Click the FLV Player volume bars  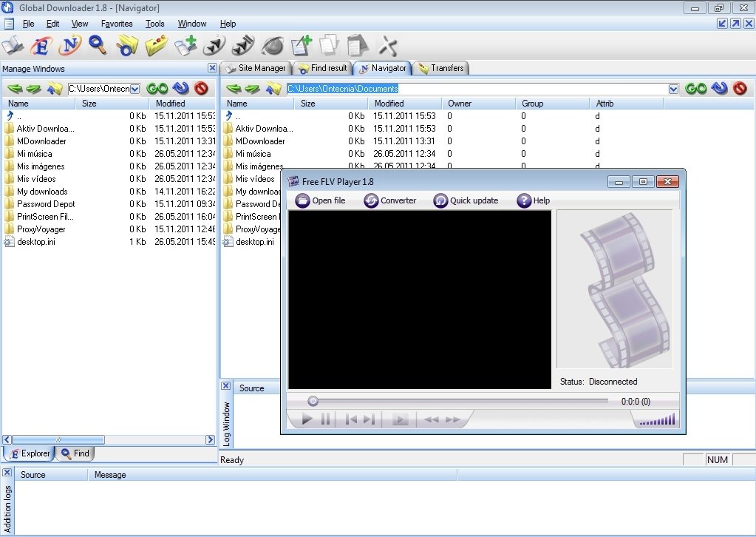coord(657,419)
